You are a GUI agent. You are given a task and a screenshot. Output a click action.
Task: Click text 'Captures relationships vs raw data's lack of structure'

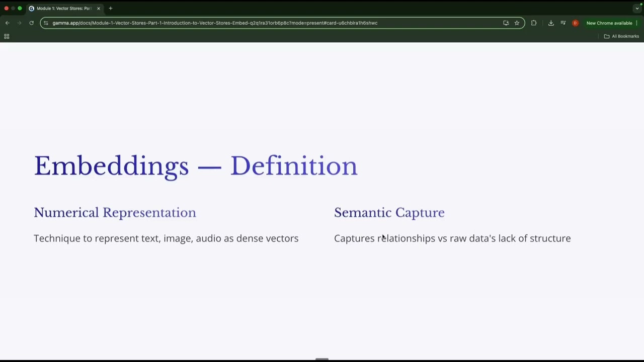pyautogui.click(x=452, y=238)
